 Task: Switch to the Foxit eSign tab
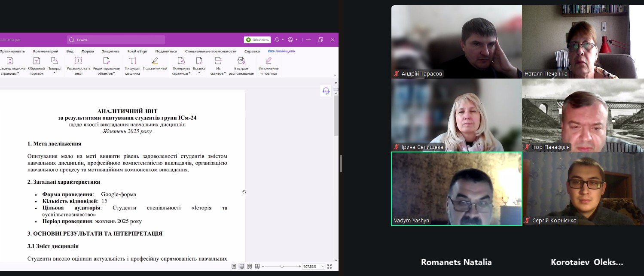click(x=137, y=51)
